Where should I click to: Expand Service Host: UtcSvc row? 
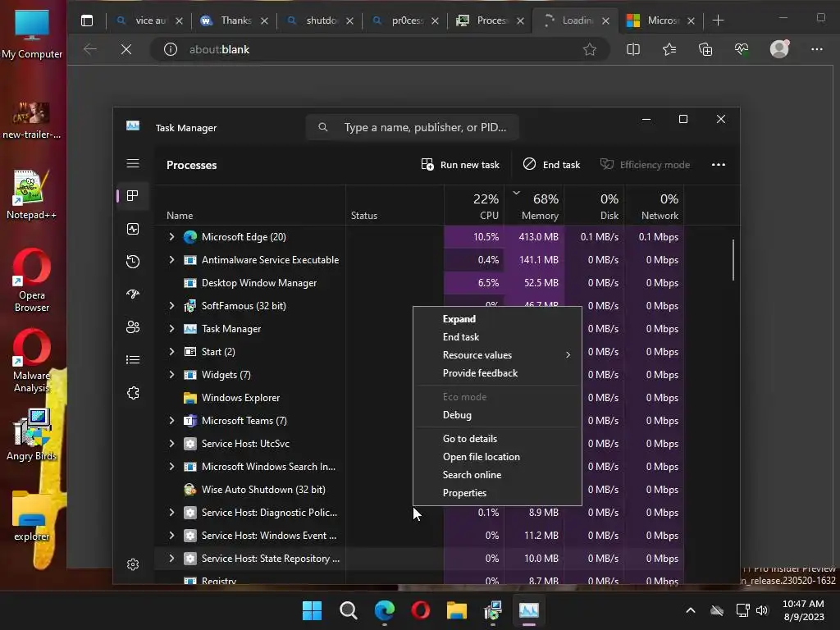coord(171,443)
